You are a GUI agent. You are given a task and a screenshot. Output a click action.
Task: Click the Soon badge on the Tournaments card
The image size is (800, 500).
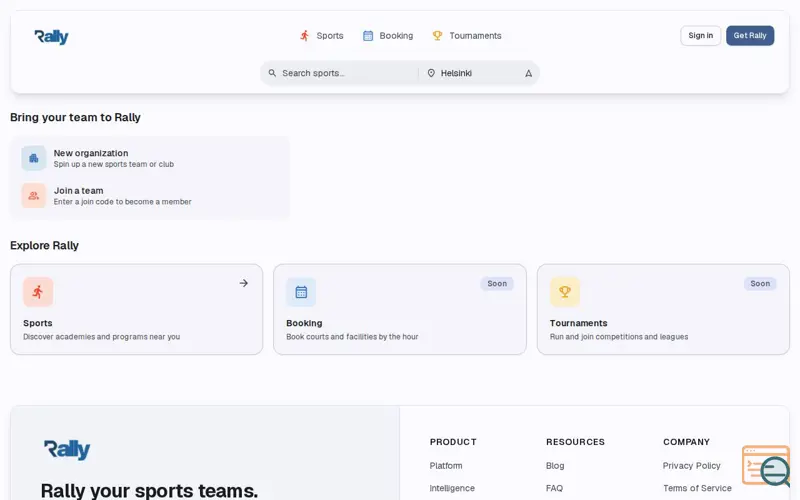tap(760, 284)
